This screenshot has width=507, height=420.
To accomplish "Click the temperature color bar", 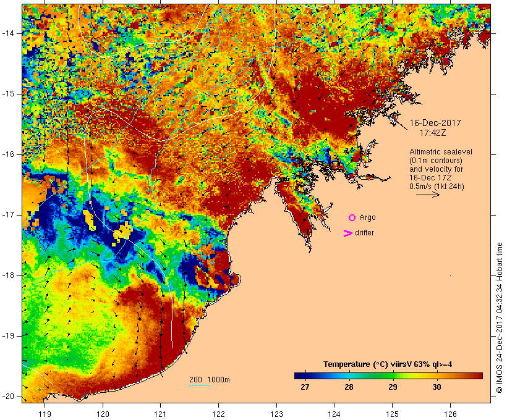I will point(388,376).
